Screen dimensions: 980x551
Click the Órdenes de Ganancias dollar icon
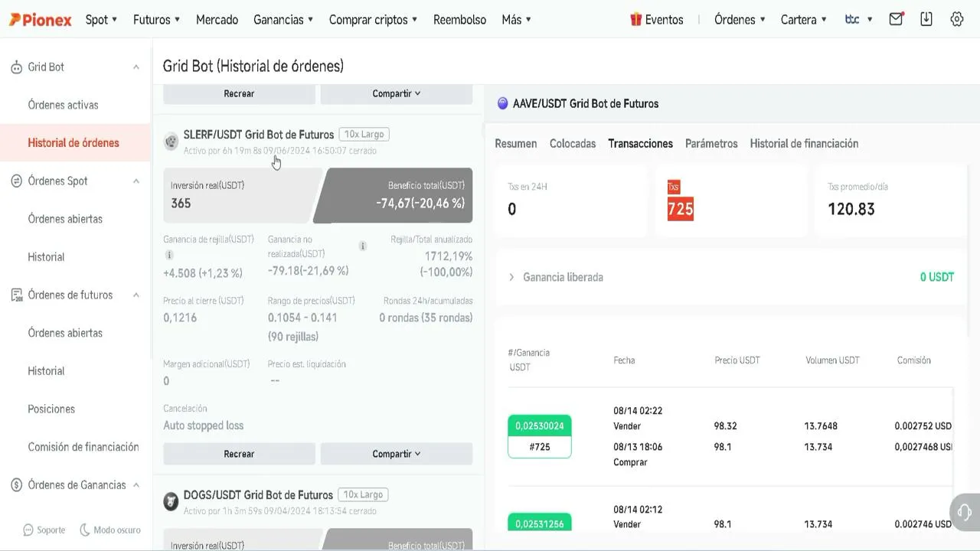[x=16, y=485]
